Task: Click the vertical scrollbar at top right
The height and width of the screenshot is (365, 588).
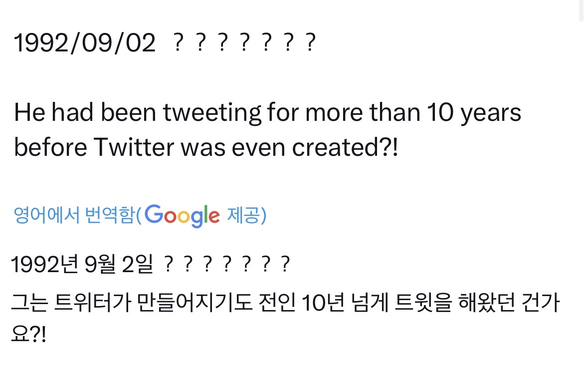Action: [581, 10]
